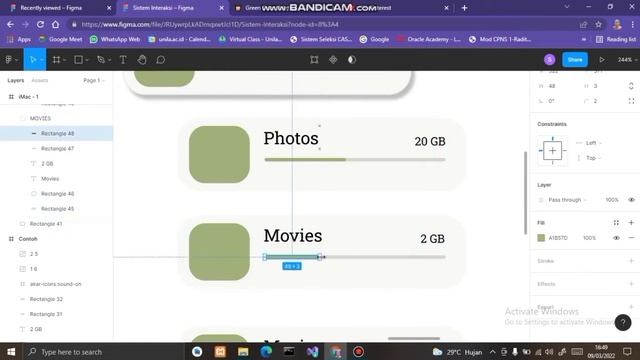Select the MOVIES group layer
Screen dimensions: 640x360
(x=56, y=118)
